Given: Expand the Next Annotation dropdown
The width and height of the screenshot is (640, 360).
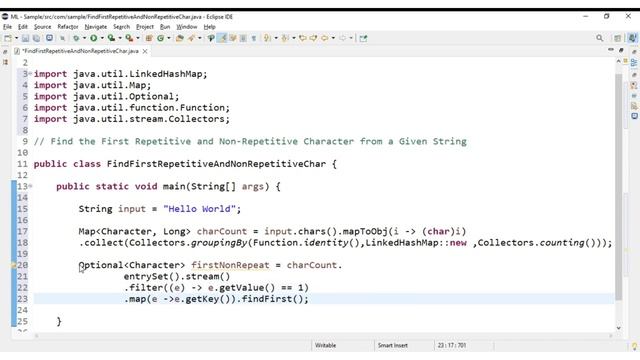Looking at the screenshot, I should coord(276,38).
